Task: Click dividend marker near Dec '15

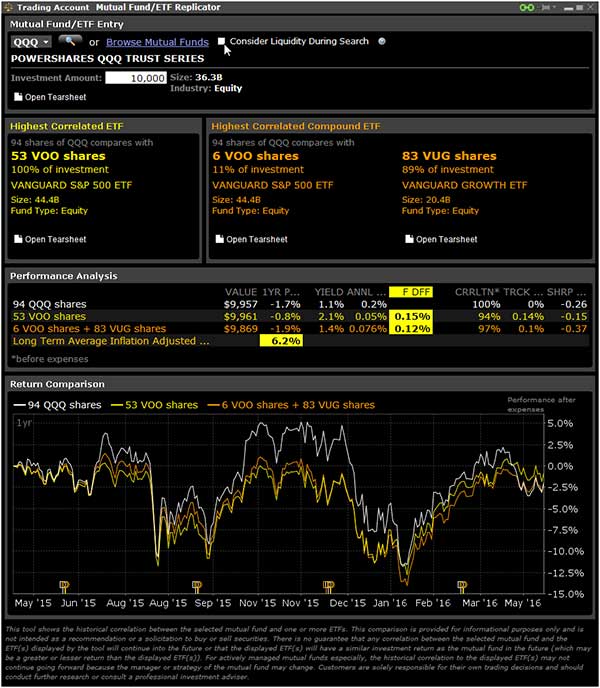Action: pyautogui.click(x=328, y=585)
